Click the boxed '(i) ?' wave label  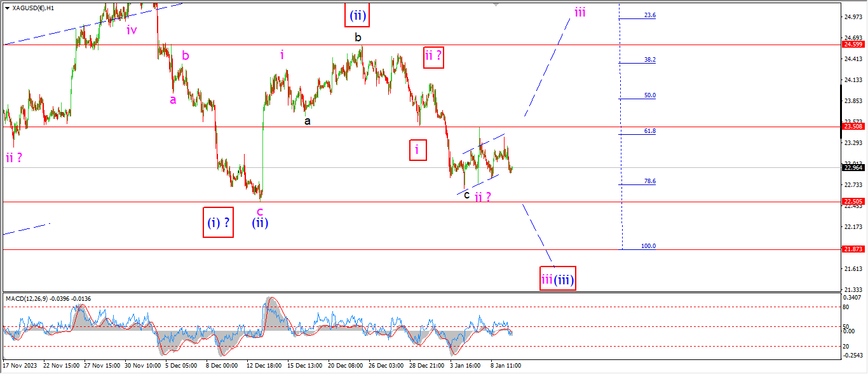(x=219, y=223)
